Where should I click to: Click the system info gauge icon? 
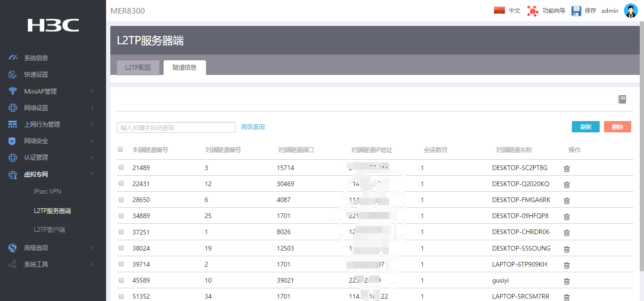13,58
